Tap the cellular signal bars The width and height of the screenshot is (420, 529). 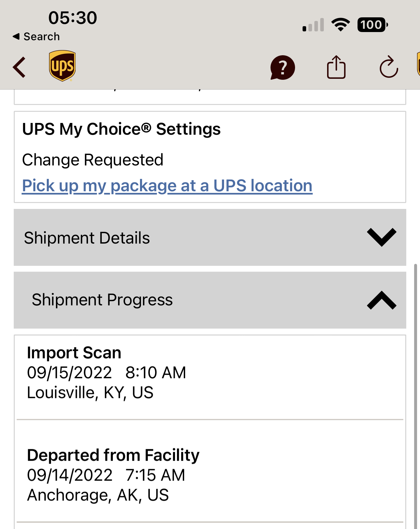tap(313, 25)
